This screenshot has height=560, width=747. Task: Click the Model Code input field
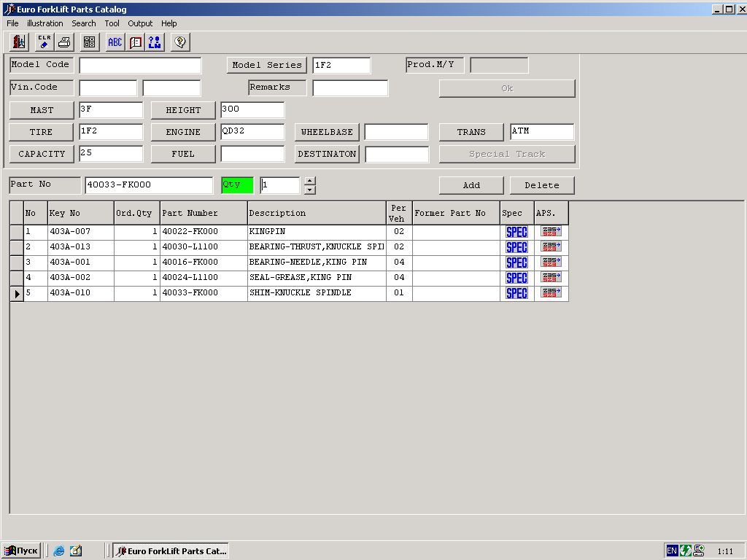140,65
